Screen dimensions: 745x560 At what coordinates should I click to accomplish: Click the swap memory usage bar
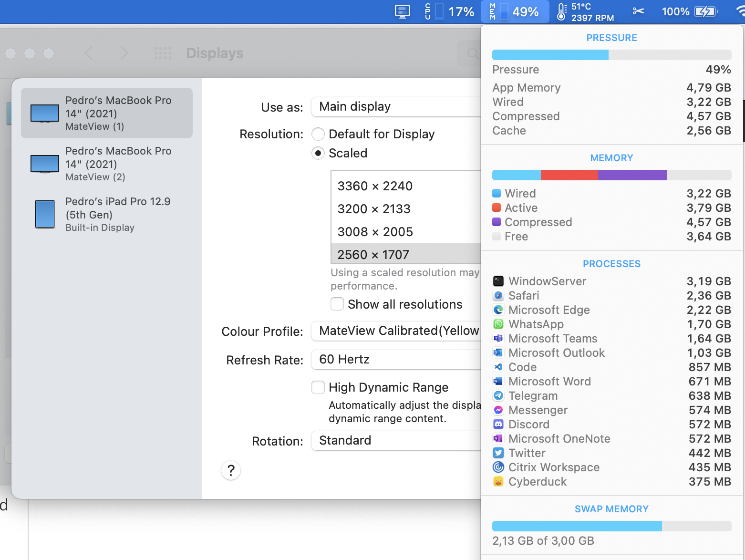[611, 526]
